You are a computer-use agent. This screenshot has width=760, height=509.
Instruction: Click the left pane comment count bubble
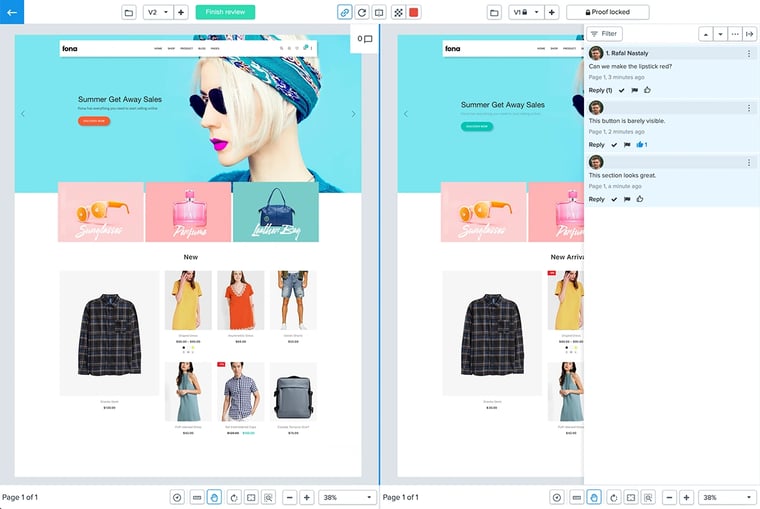(365, 39)
